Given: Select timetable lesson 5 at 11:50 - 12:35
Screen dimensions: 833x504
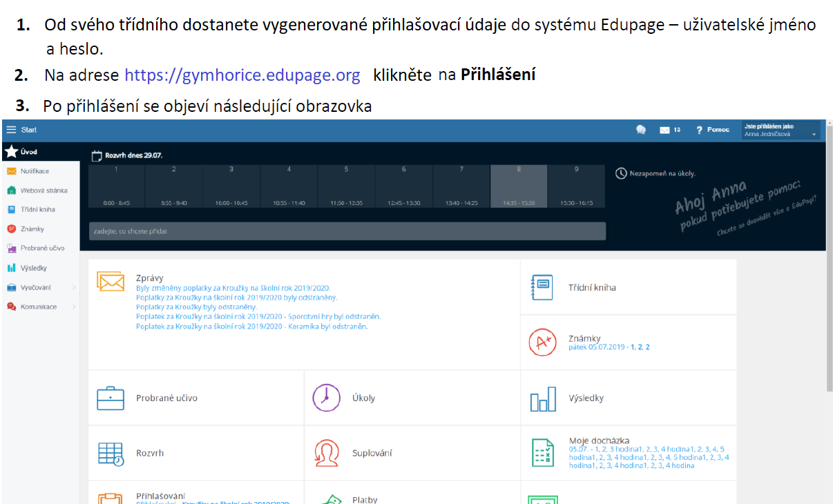Looking at the screenshot, I should point(346,186).
